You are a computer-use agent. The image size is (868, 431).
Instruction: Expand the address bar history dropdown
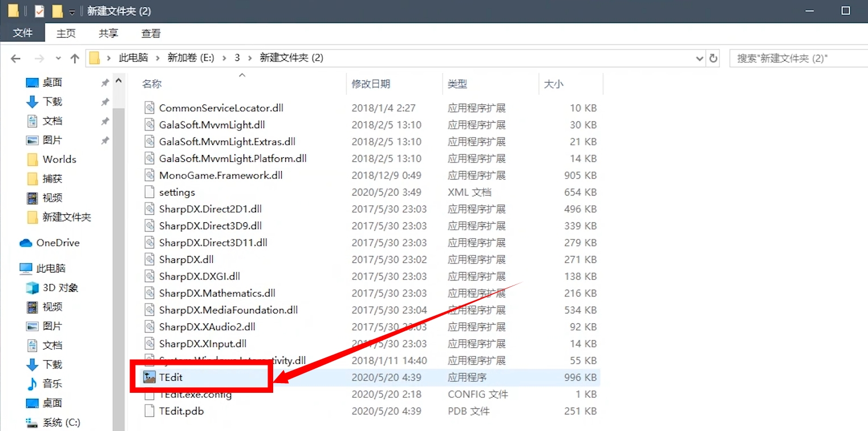[700, 58]
